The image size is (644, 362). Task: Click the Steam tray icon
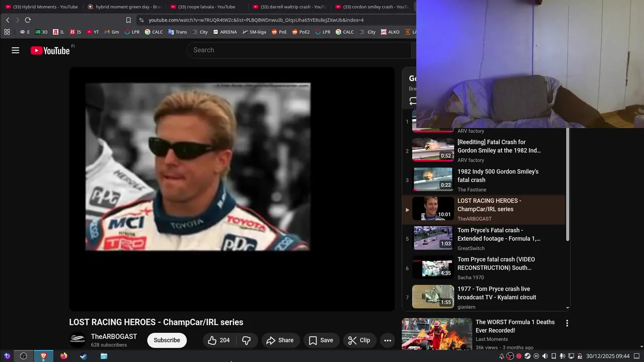[x=527, y=356]
